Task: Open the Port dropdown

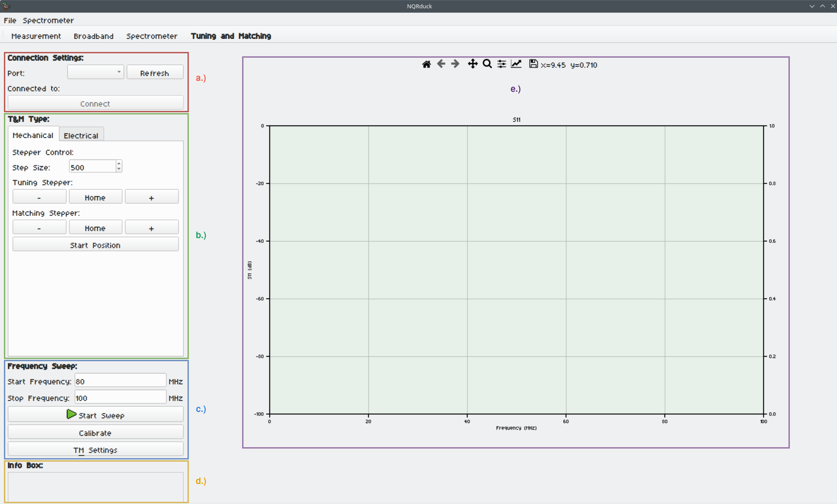Action: [x=96, y=72]
